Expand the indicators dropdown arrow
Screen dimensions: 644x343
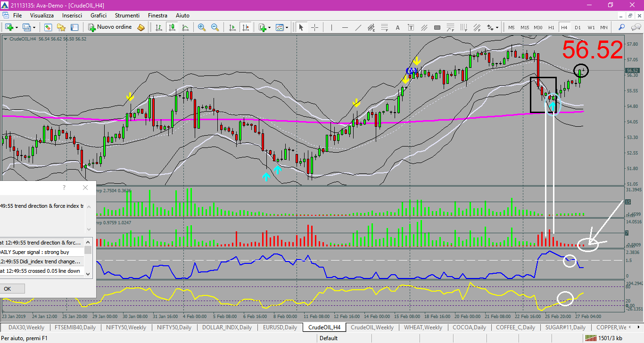click(269, 27)
